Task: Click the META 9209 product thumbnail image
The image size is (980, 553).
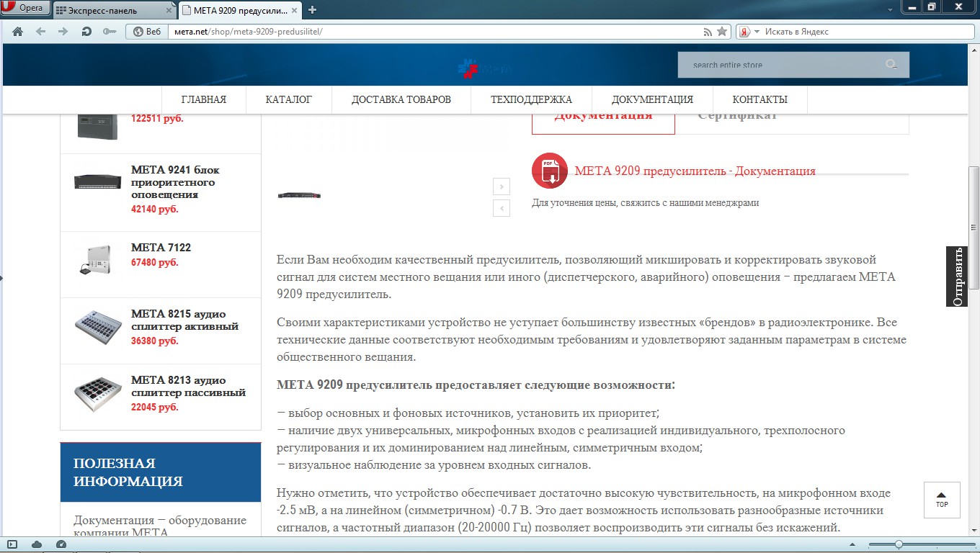Action: point(299,195)
